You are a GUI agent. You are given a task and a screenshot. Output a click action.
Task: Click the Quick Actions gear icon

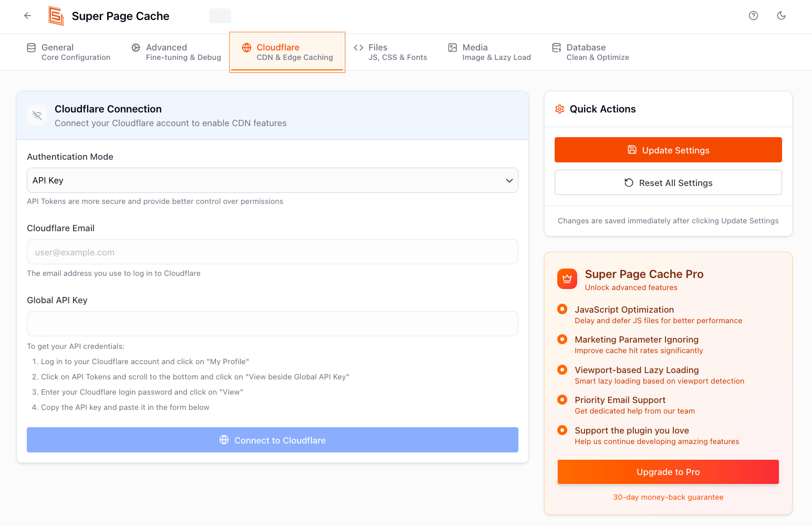560,109
